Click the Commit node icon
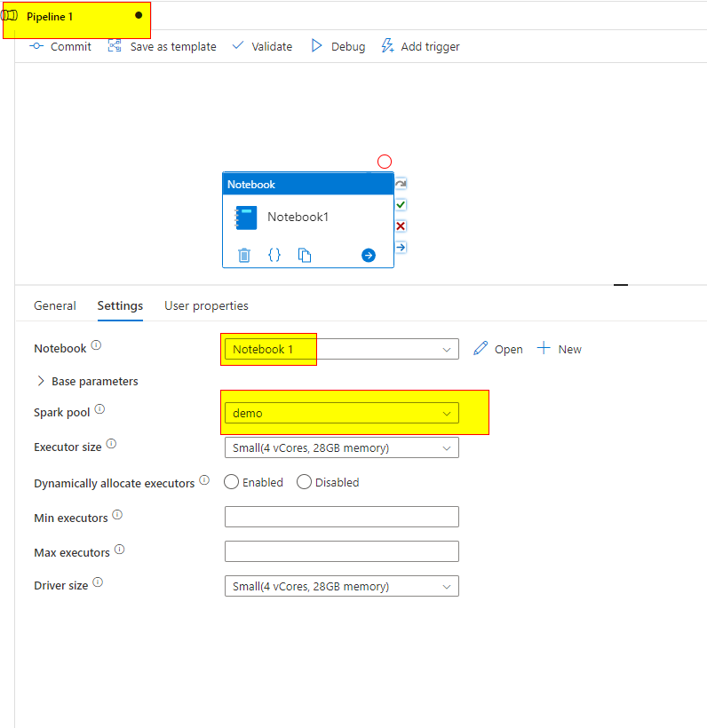 click(36, 46)
